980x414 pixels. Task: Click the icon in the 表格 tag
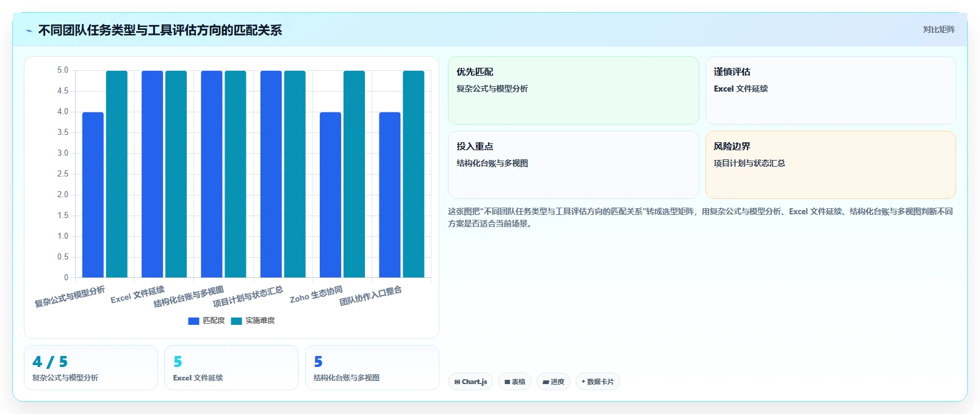pos(507,382)
